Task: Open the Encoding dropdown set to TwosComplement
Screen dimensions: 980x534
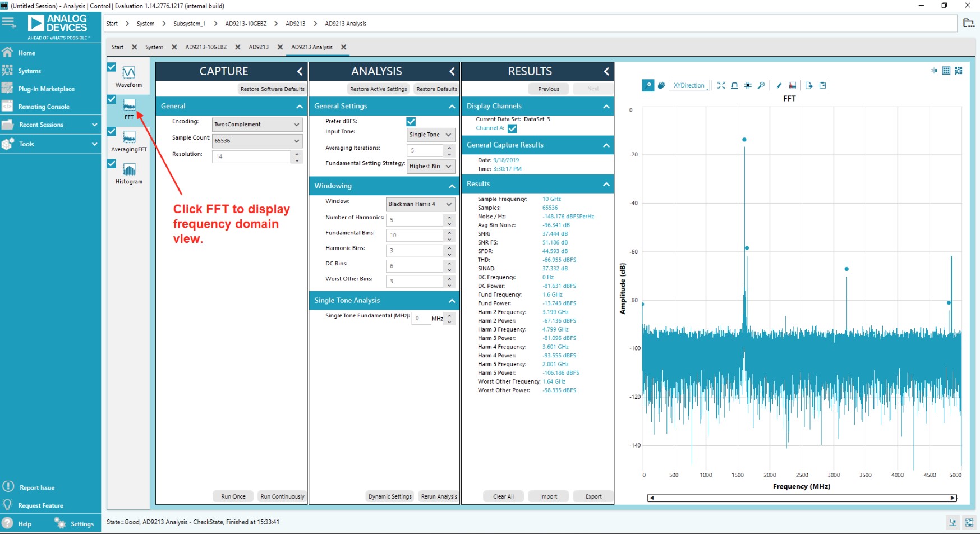Action: coord(257,124)
